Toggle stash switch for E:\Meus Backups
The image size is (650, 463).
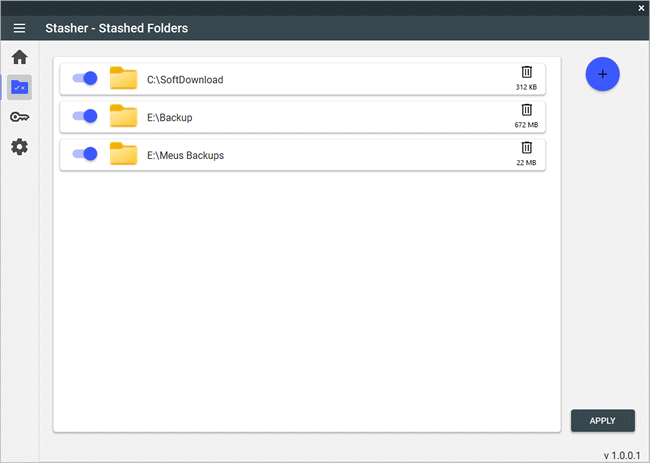pos(85,154)
